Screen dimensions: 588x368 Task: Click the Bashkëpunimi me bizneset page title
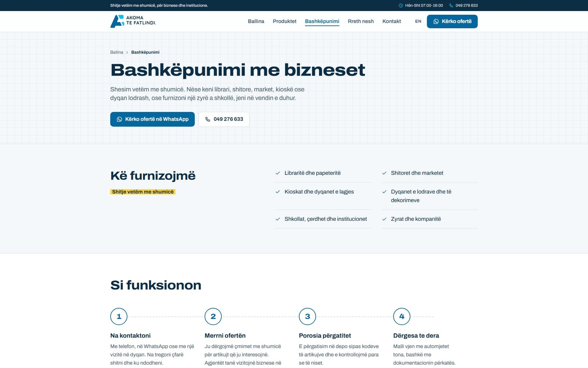[238, 70]
